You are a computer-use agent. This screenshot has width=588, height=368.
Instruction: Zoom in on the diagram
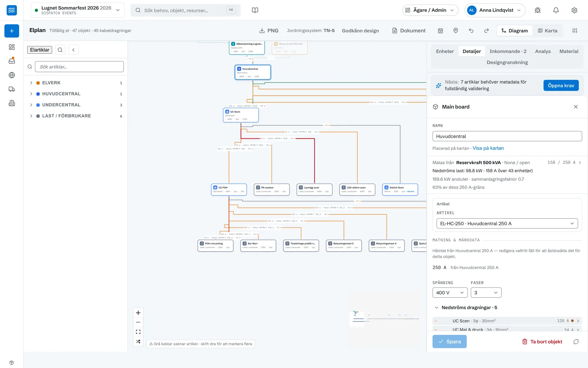click(138, 313)
